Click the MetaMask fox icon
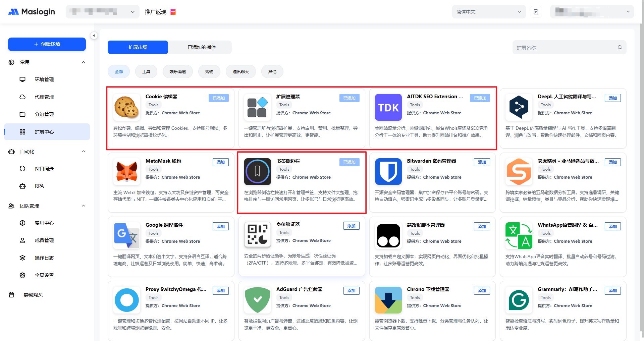 coord(126,172)
